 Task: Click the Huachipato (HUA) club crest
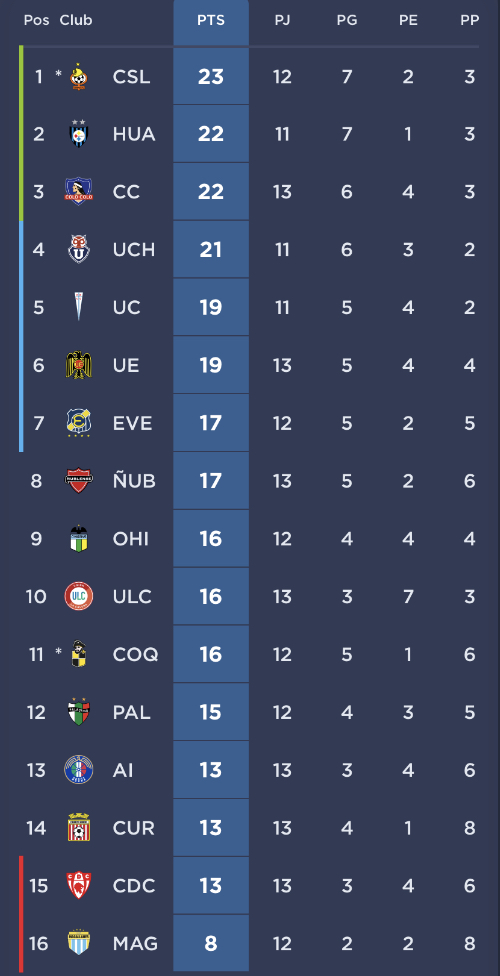point(78,134)
